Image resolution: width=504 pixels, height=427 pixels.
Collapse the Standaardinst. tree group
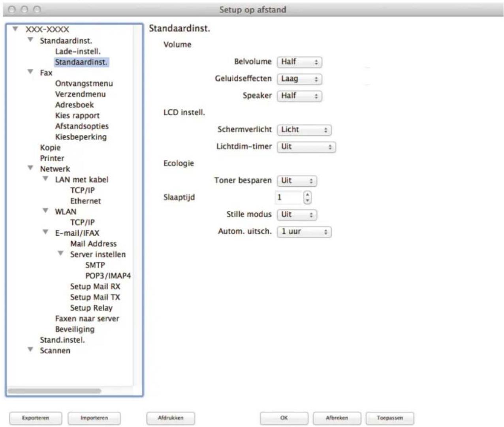30,39
